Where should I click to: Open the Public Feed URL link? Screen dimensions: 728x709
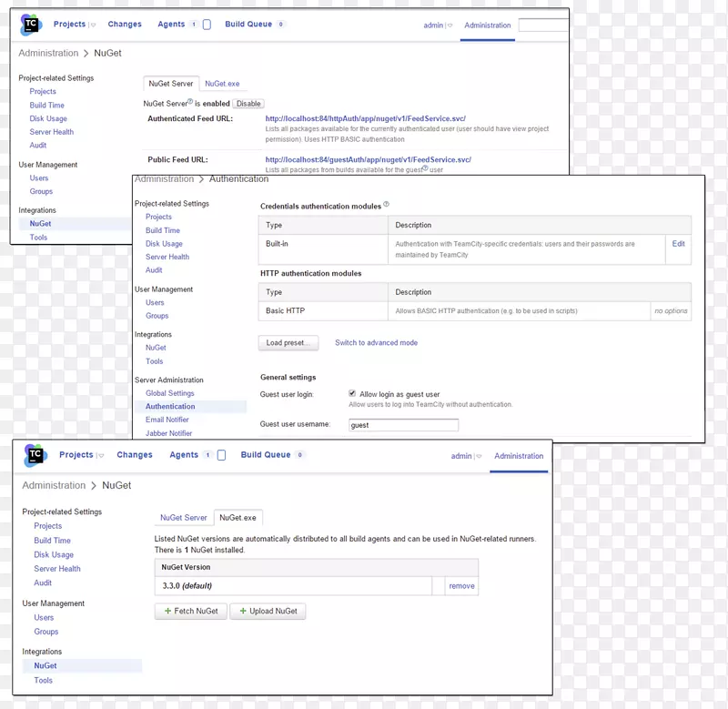click(x=369, y=159)
